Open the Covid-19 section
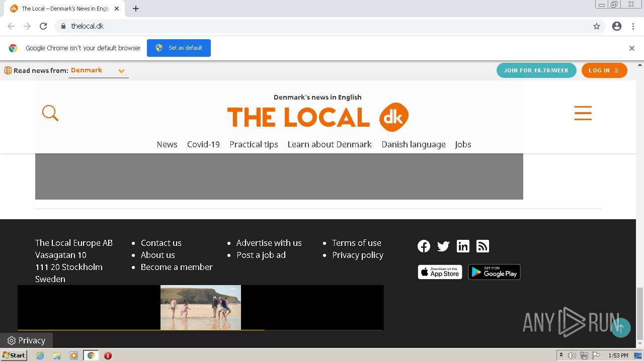 [x=203, y=144]
